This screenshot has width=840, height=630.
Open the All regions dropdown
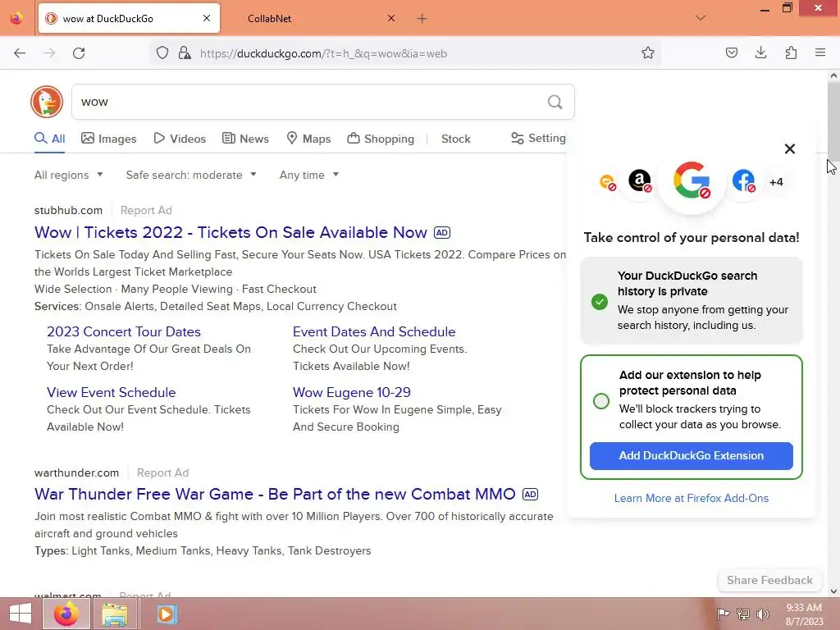tap(69, 176)
